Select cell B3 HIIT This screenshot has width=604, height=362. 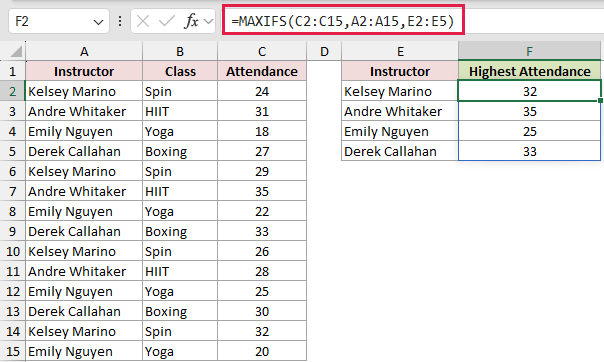[x=180, y=111]
